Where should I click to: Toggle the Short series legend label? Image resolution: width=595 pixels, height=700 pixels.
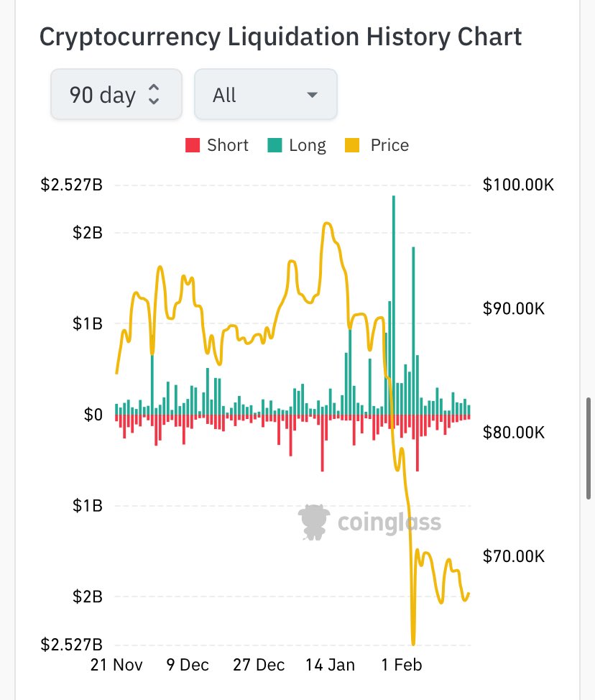(x=227, y=145)
